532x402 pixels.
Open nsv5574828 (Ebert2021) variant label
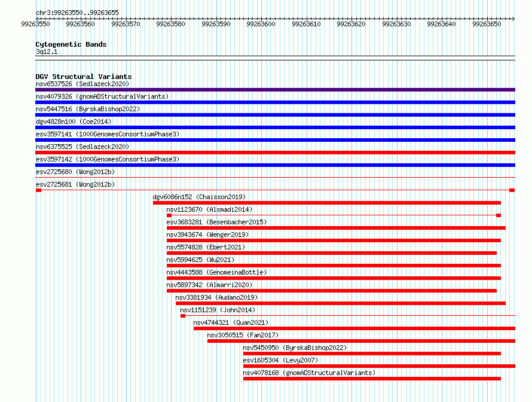(x=206, y=247)
